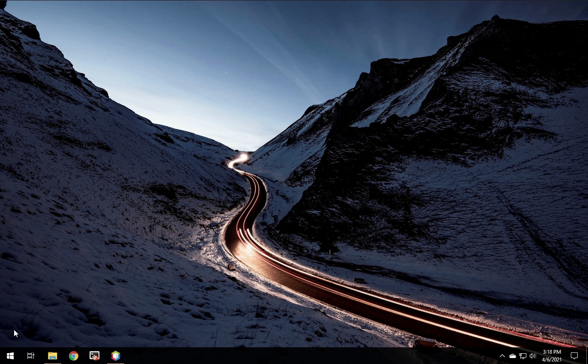The height and width of the screenshot is (364, 588).
Task: Click the 4/6/2021 date in the taskbar
Action: [x=552, y=359]
